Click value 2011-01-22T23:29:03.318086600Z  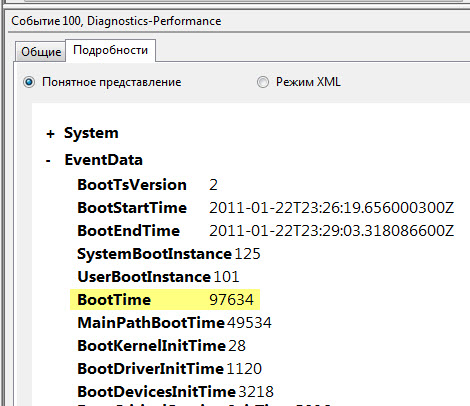click(331, 231)
